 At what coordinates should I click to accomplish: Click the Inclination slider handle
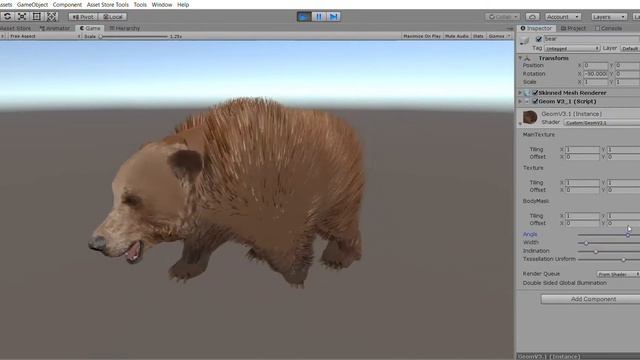(596, 251)
